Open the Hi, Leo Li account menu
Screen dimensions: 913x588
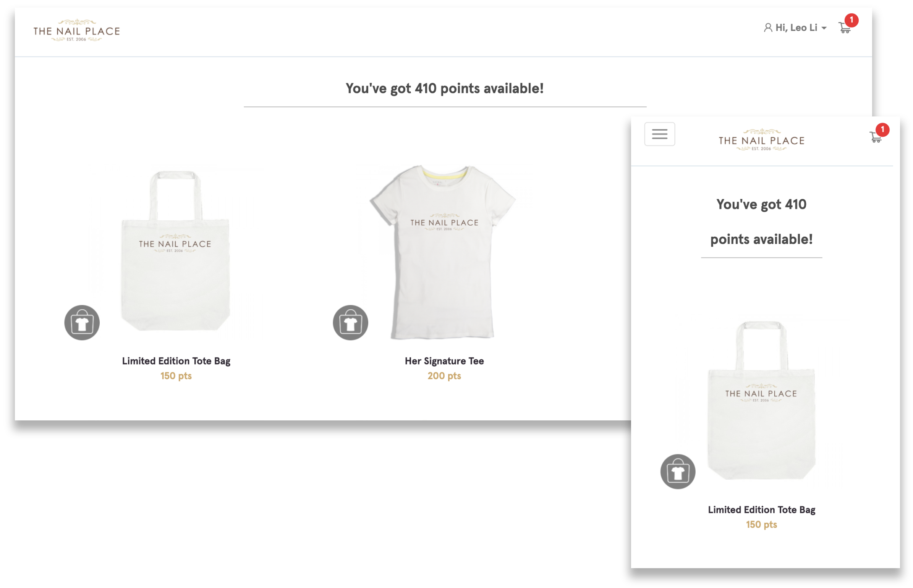(x=795, y=27)
